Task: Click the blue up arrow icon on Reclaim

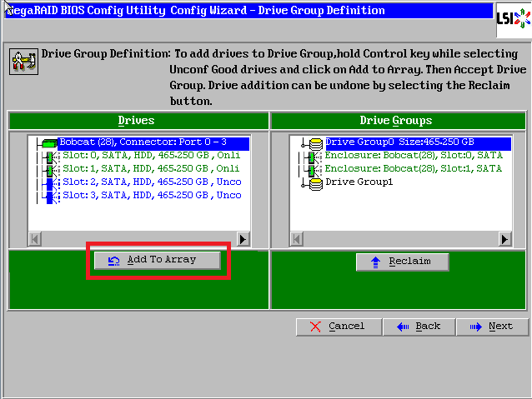Action: [x=375, y=262]
